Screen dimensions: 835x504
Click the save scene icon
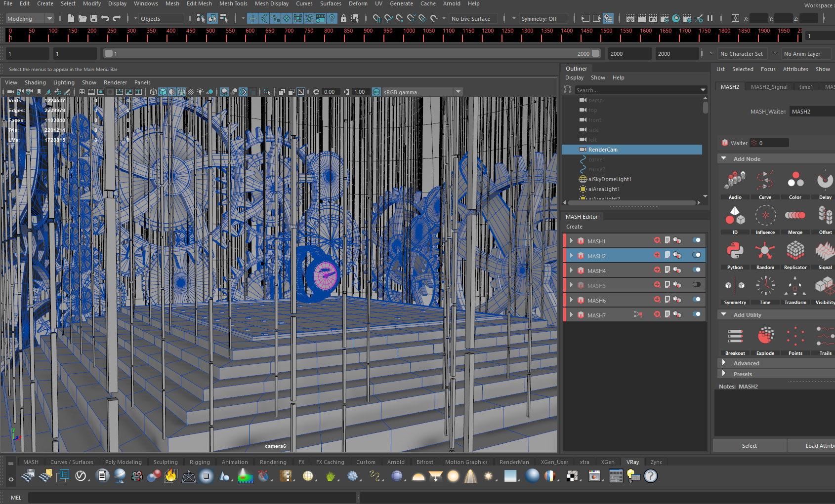pyautogui.click(x=94, y=18)
